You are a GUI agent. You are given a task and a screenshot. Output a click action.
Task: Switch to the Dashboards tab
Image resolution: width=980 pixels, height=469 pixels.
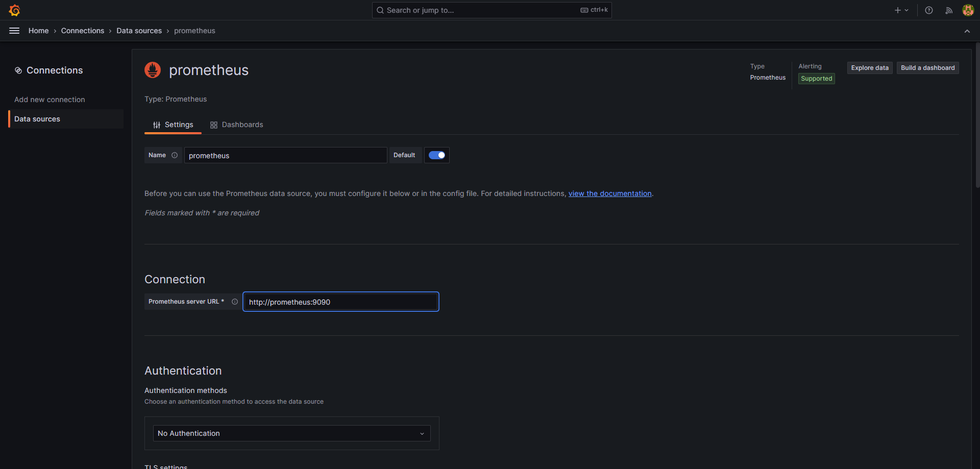click(237, 125)
